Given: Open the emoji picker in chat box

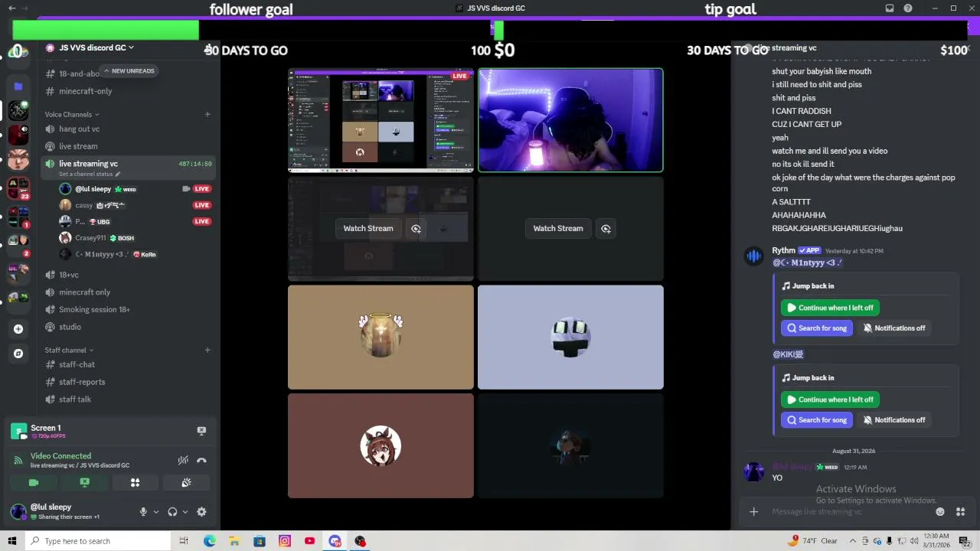Looking at the screenshot, I should coord(940,512).
